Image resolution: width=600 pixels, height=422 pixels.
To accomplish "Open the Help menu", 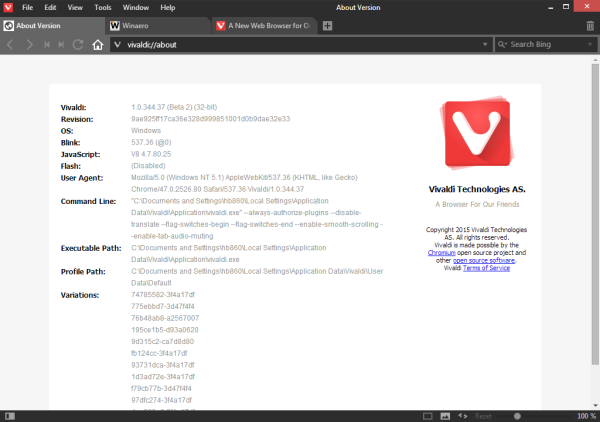I will coord(168,7).
